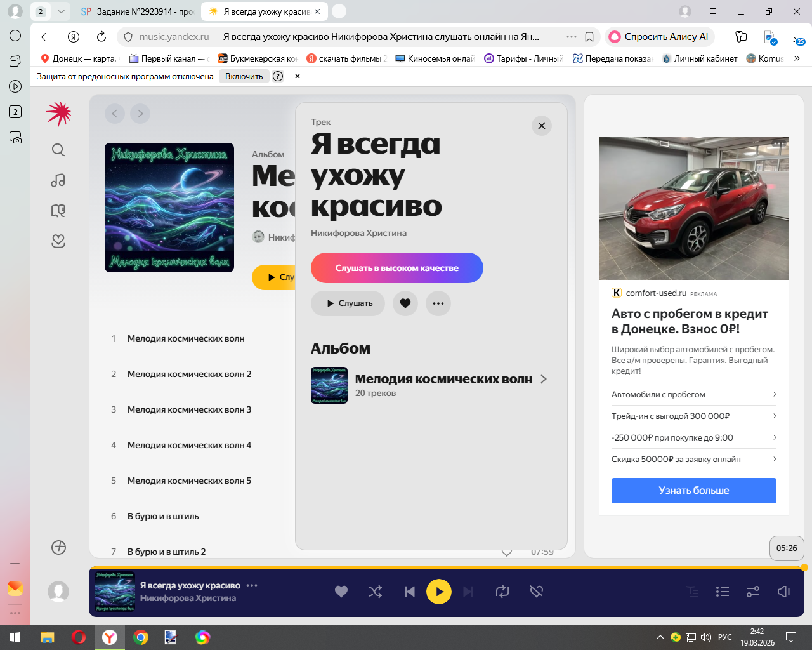Viewport: 812px width, 650px height.
Task: Open the music note library icon
Action: (58, 180)
